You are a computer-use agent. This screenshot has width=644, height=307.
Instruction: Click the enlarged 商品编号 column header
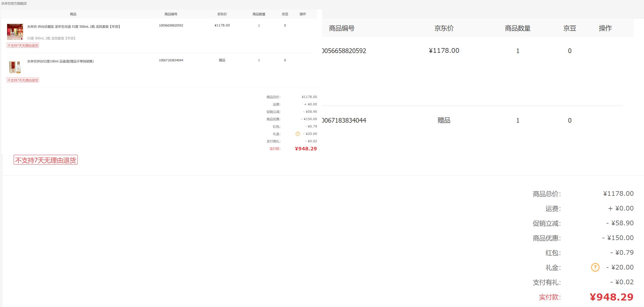point(342,28)
